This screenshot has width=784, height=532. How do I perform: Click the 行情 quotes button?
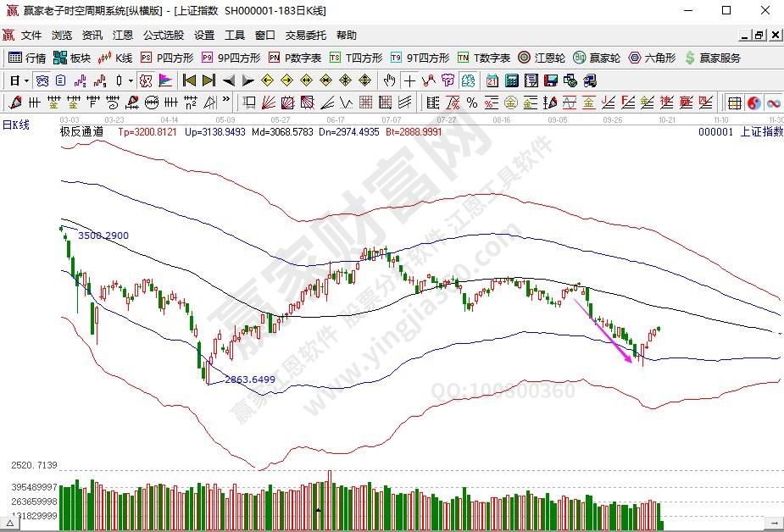27,58
